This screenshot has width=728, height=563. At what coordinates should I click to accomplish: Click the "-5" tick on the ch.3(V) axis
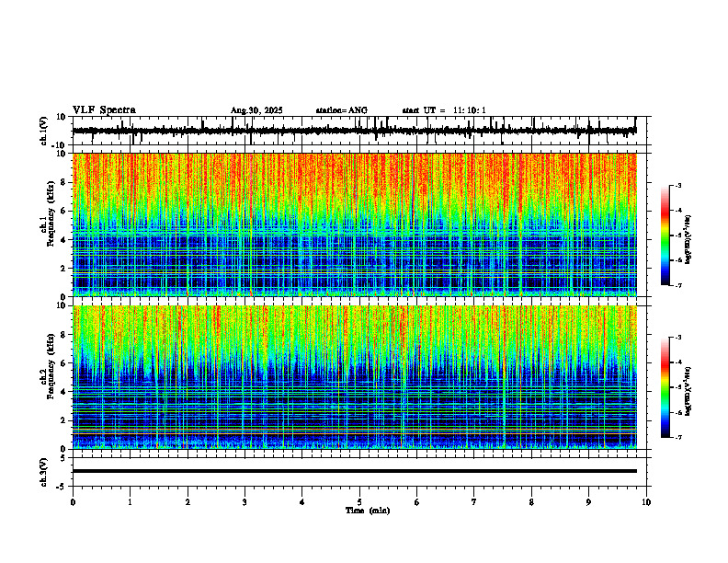(62, 487)
